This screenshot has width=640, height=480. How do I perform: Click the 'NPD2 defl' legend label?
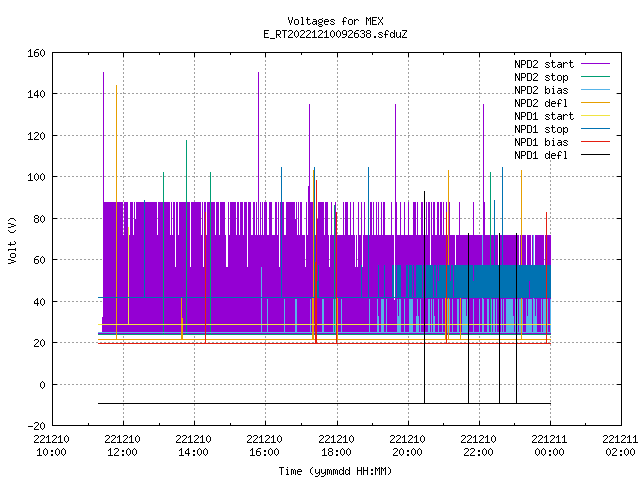point(541,103)
